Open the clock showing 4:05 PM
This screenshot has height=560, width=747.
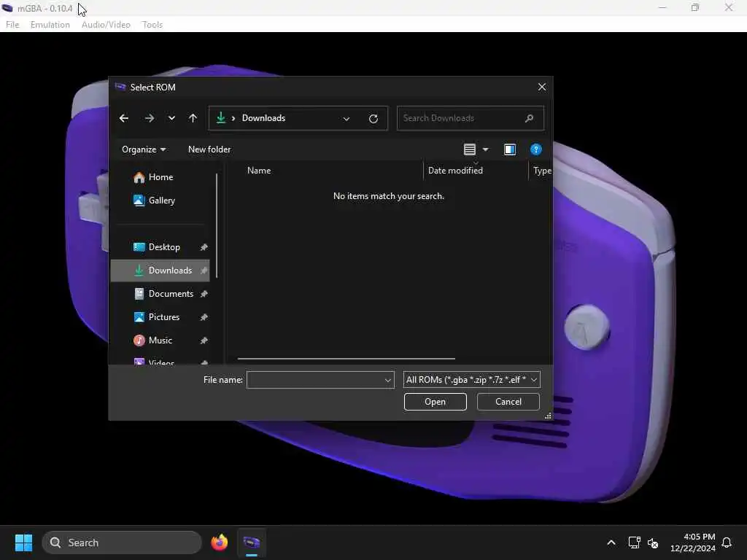pos(692,542)
